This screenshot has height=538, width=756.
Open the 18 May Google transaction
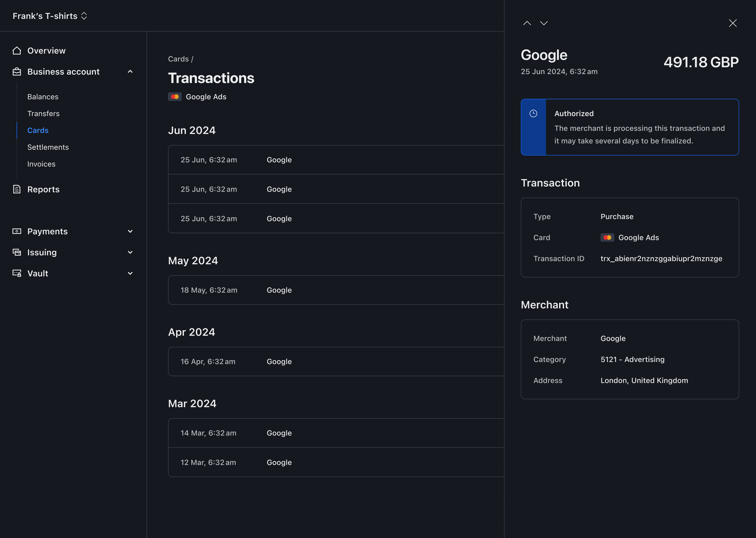pyautogui.click(x=336, y=290)
